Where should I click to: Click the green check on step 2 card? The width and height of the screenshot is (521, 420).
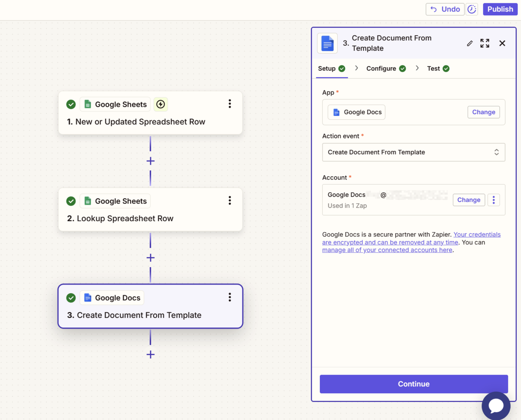(71, 201)
